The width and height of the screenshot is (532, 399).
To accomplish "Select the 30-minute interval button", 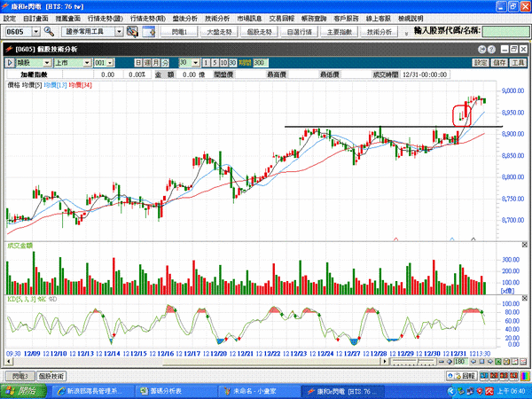I will click(232, 63).
